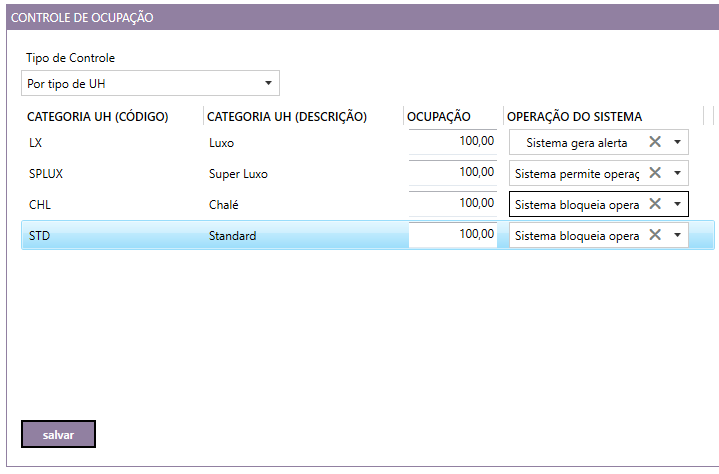
Task: Select the Chalé description cell
Action: click(x=225, y=205)
